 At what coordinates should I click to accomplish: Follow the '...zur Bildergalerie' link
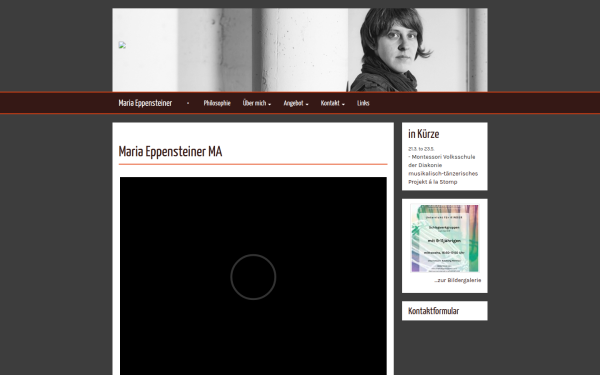pos(457,280)
